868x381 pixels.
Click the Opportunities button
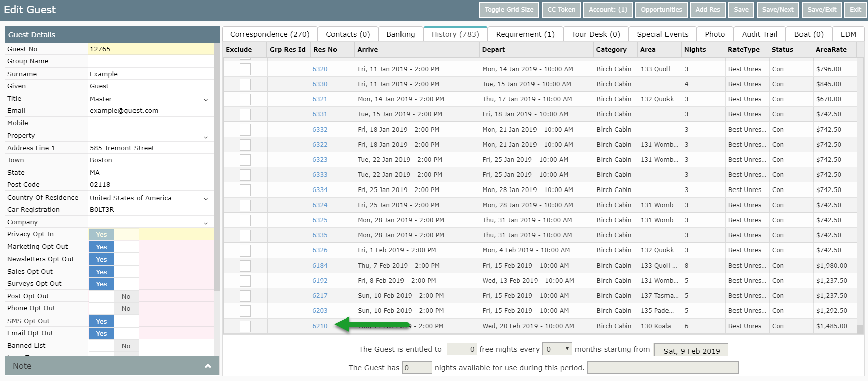pos(661,10)
